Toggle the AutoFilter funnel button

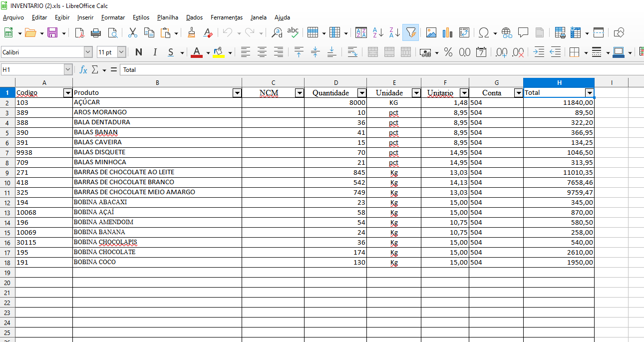pos(410,33)
